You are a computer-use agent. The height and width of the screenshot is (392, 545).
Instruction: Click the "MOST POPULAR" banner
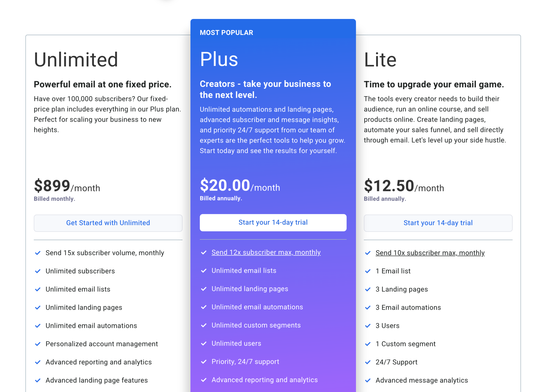227,33
